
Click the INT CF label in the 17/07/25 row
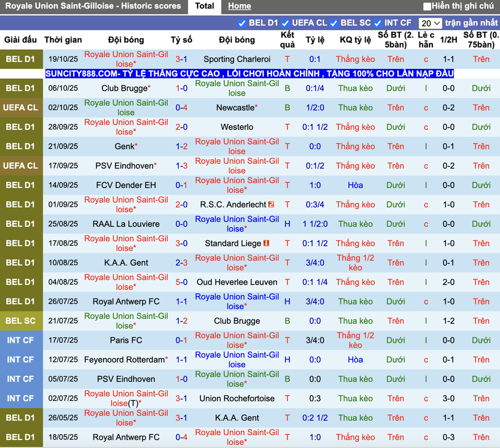pos(21,340)
